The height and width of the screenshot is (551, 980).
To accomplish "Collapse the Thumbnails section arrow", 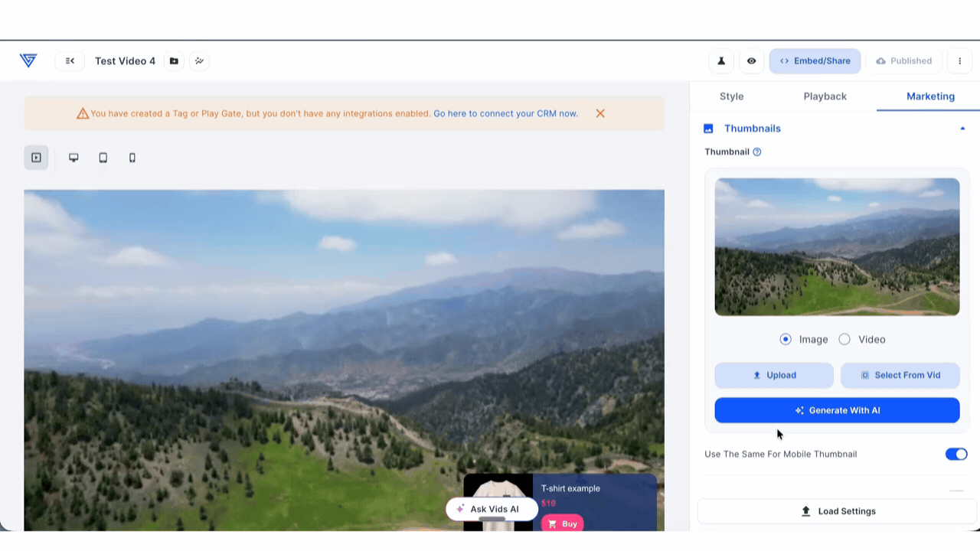I will [x=962, y=129].
